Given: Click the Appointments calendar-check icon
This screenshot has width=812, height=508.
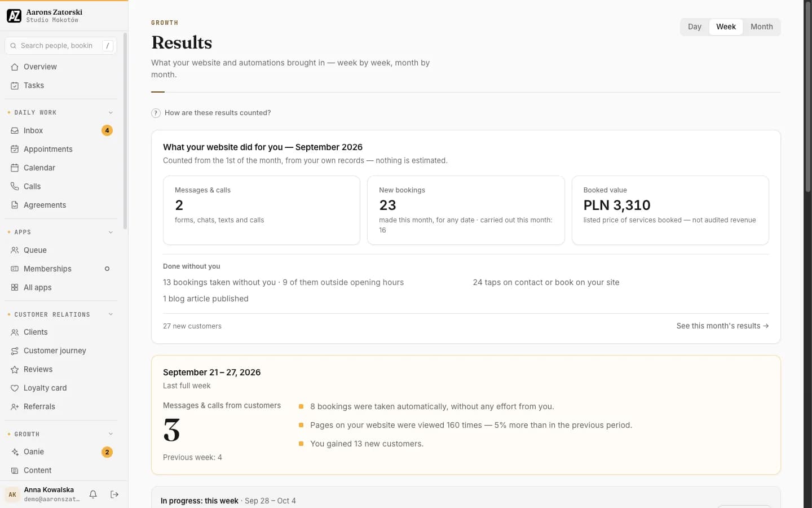Looking at the screenshot, I should 15,149.
